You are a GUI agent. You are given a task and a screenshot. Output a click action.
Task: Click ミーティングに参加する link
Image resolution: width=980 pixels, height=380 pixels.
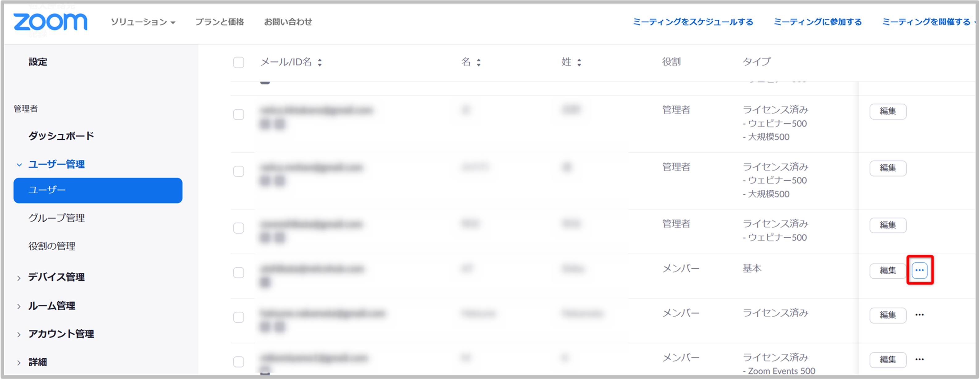(x=818, y=22)
